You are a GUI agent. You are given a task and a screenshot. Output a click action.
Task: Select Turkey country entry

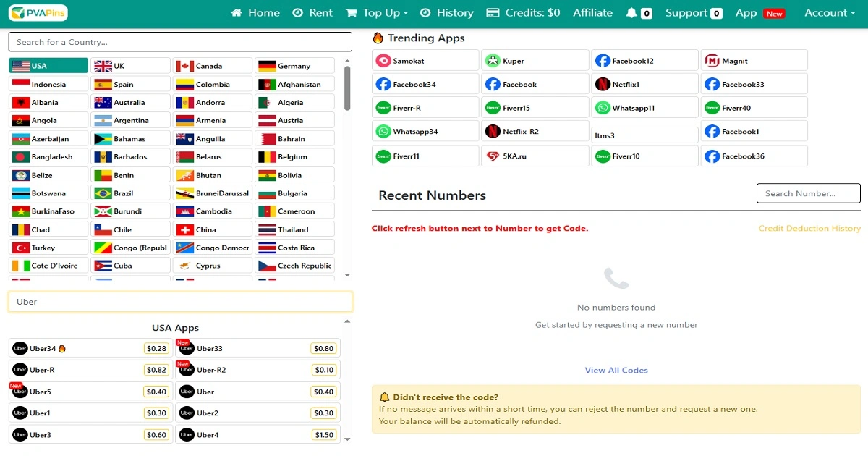click(x=48, y=248)
